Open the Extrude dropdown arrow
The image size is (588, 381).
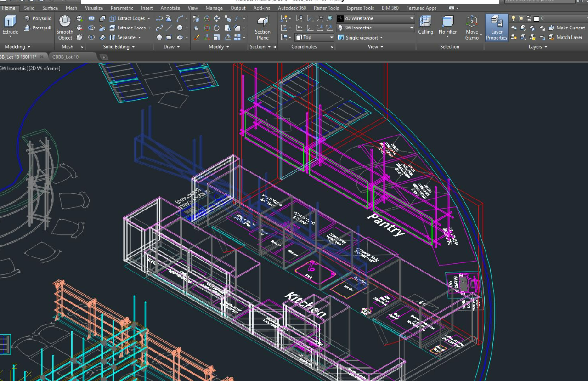click(x=10, y=37)
